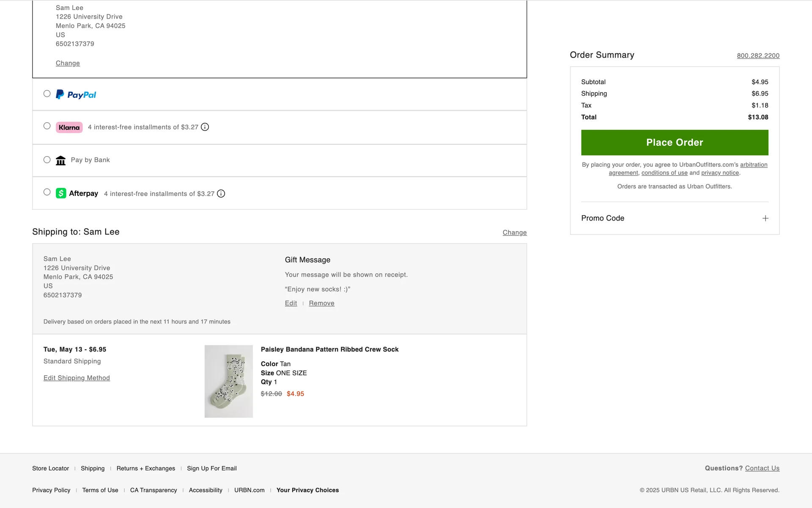Open Store Locator footer link

[x=50, y=468]
